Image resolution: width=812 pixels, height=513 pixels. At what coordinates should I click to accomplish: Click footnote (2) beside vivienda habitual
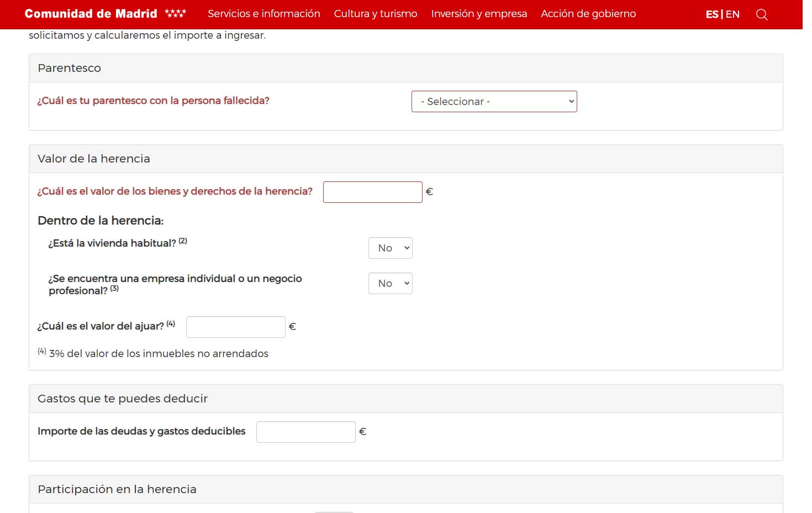tap(183, 241)
